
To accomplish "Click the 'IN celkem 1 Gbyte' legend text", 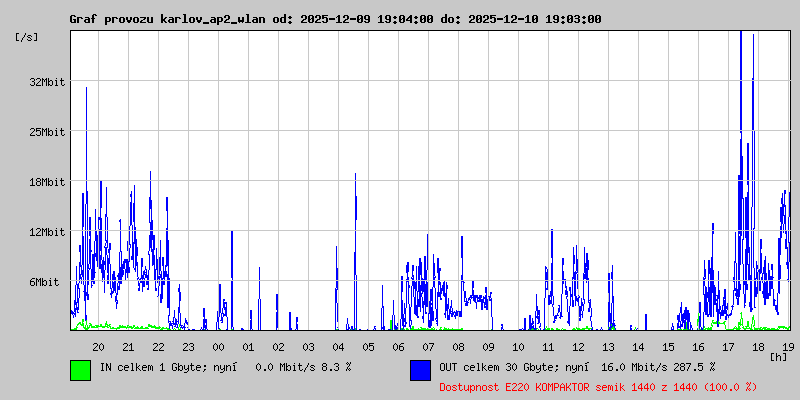I will [154, 366].
